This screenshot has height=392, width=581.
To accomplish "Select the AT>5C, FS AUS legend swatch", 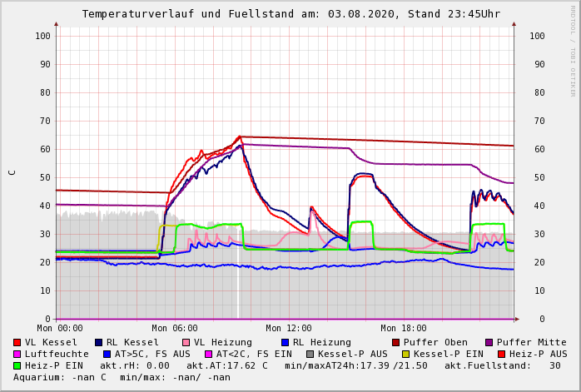I will click(x=105, y=354).
